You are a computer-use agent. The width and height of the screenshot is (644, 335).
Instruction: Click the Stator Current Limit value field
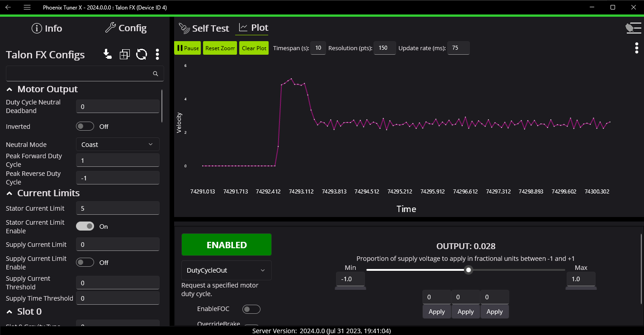(118, 208)
